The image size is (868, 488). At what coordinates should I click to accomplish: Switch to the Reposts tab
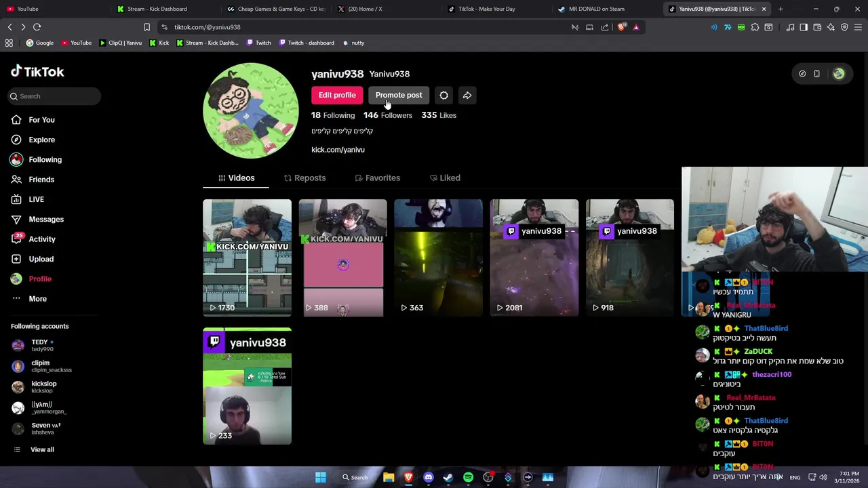point(304,178)
